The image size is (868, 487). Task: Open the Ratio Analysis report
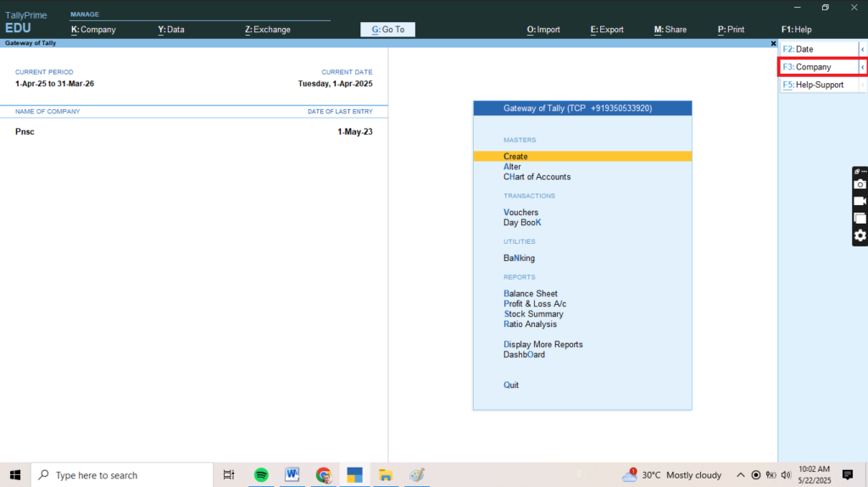(x=531, y=324)
